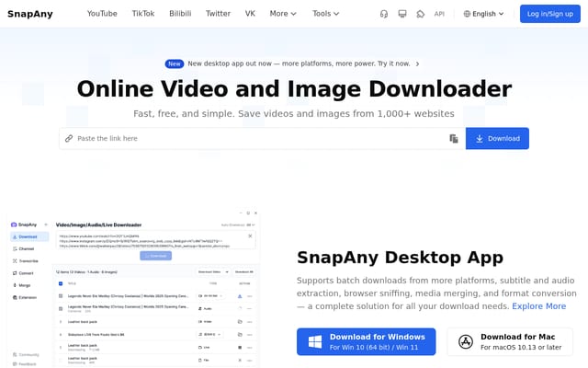Viewport: 588px width, 368px height.
Task: Go to the TikTok nav item
Action: [143, 14]
